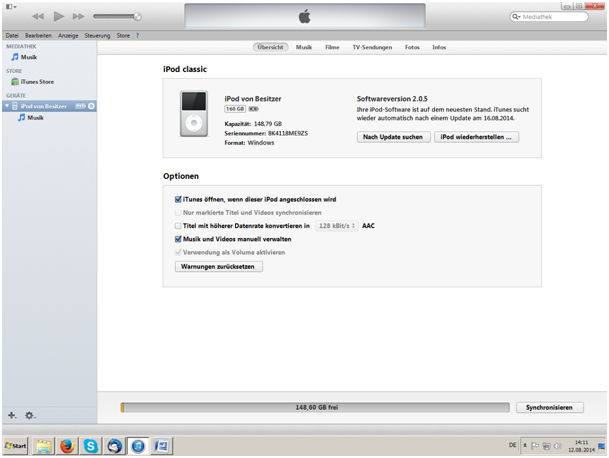Click the battery indicator next to iPod device
The width and height of the screenshot is (609, 458).
pos(80,106)
